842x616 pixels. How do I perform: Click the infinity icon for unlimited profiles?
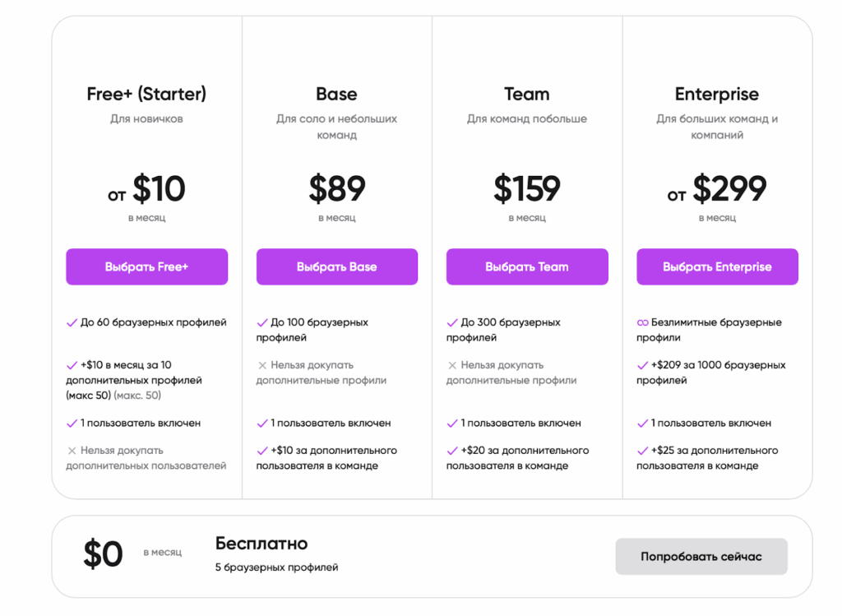[x=643, y=322]
